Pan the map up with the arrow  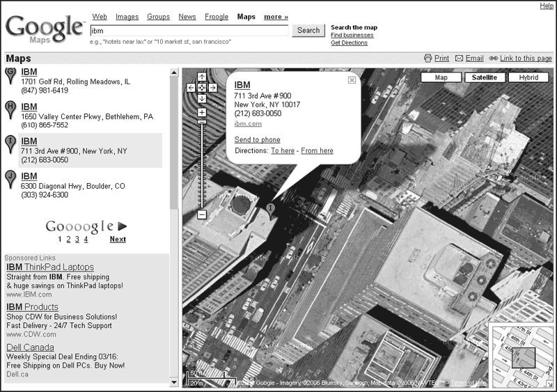(x=202, y=77)
